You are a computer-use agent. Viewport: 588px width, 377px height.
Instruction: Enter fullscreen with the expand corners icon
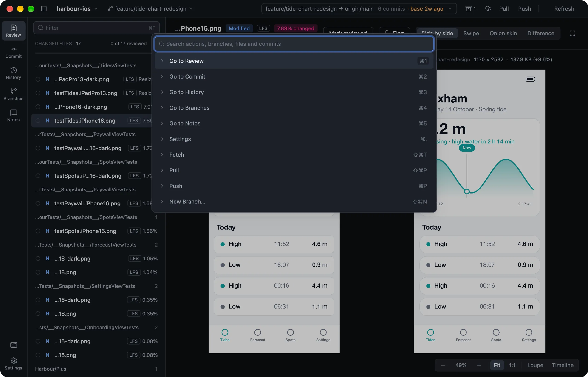point(572,33)
